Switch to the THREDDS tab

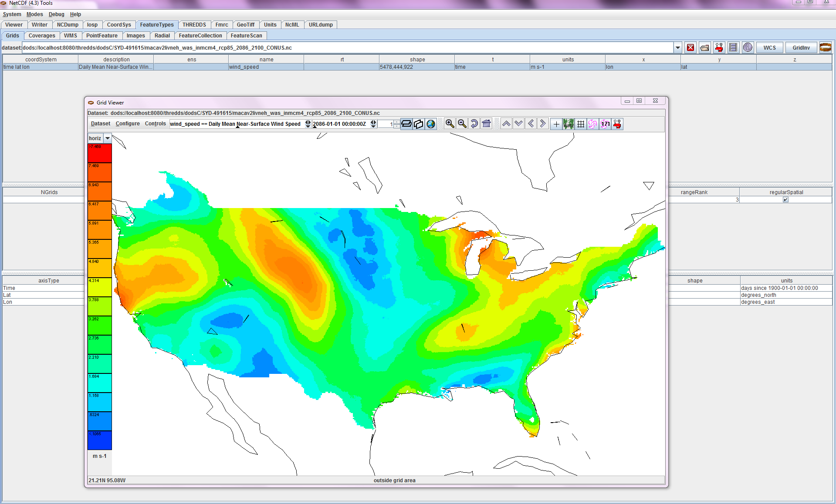pos(194,25)
